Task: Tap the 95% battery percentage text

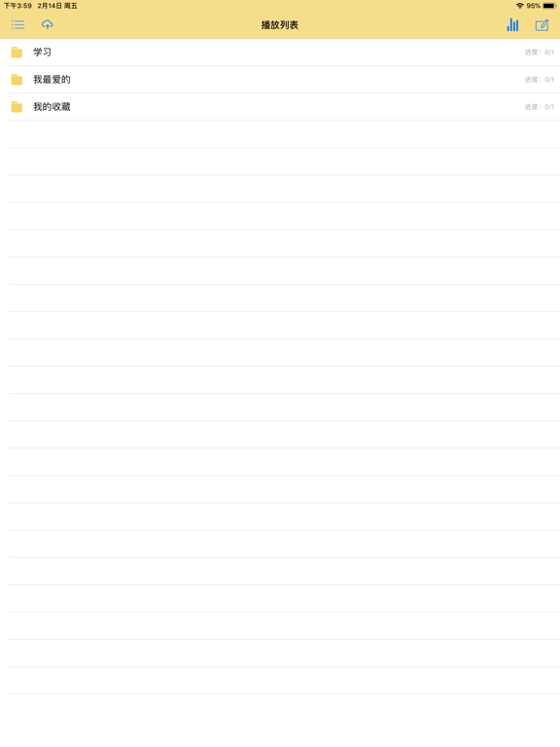Action: tap(534, 6)
